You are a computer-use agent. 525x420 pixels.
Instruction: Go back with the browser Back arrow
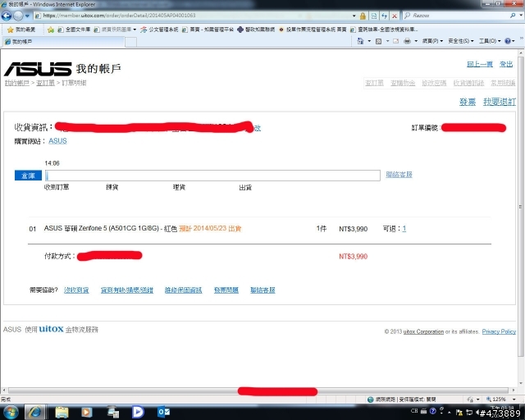click(x=6, y=16)
